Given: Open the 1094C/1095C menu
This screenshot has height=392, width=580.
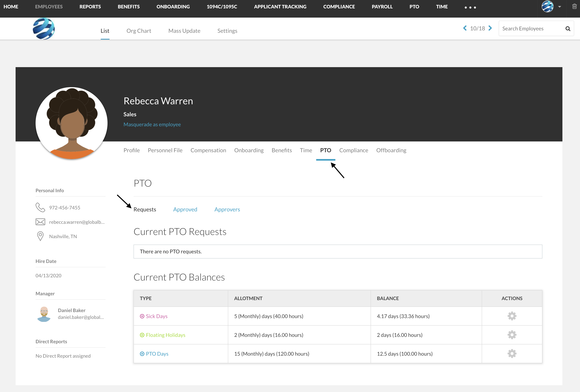Looking at the screenshot, I should click(x=222, y=7).
